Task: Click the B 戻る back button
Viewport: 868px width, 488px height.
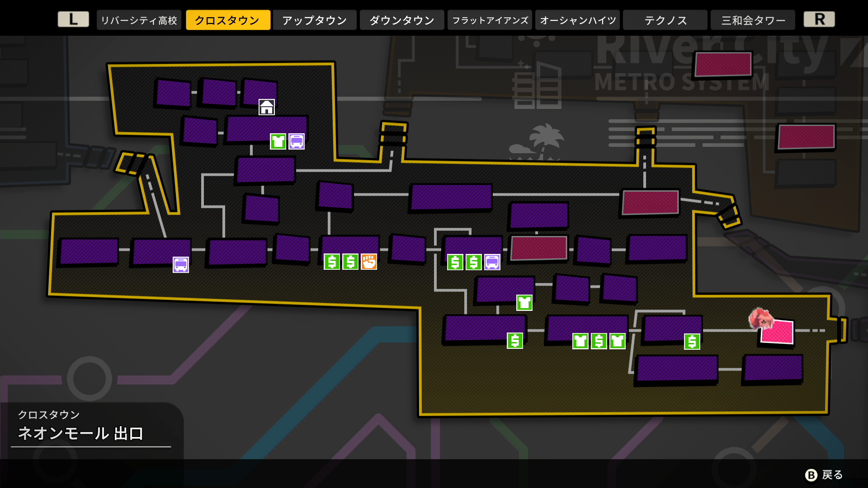Action: click(824, 475)
